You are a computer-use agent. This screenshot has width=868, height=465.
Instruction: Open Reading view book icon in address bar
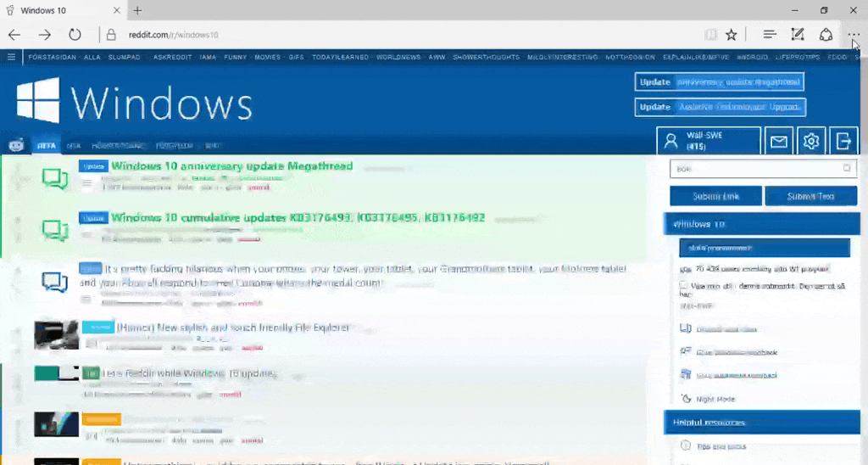coord(710,35)
